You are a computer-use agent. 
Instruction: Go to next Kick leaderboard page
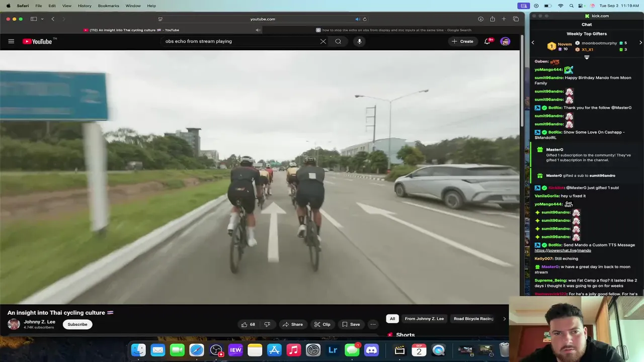(x=640, y=43)
